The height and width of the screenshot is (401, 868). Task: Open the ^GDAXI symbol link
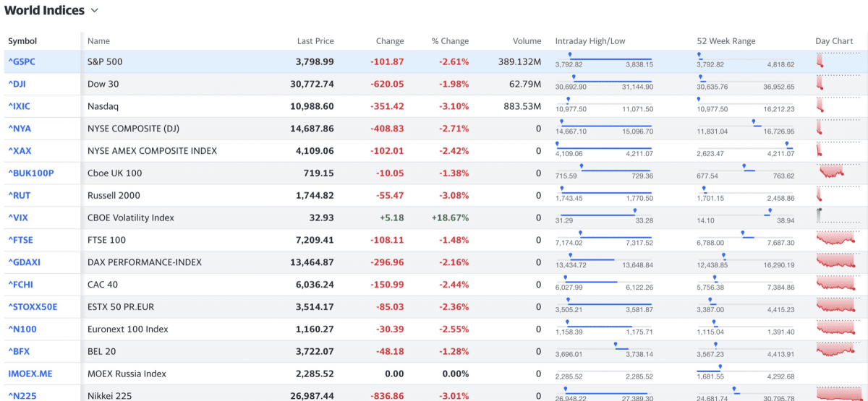[24, 263]
